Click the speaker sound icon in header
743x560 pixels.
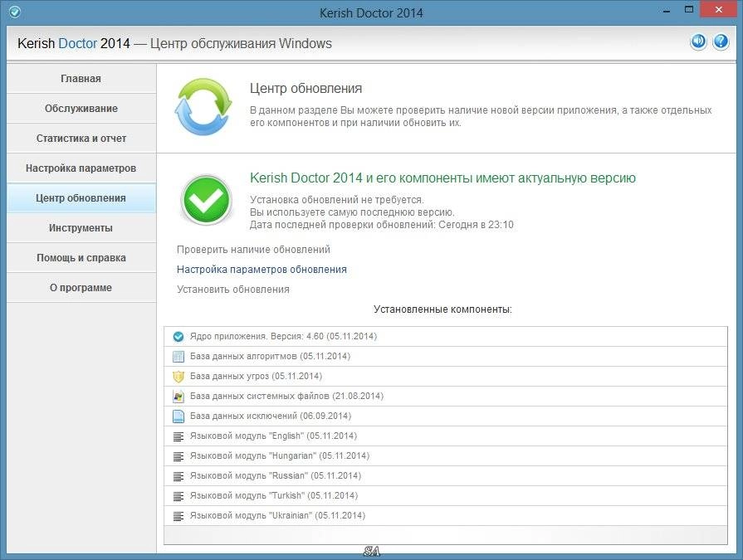point(698,41)
